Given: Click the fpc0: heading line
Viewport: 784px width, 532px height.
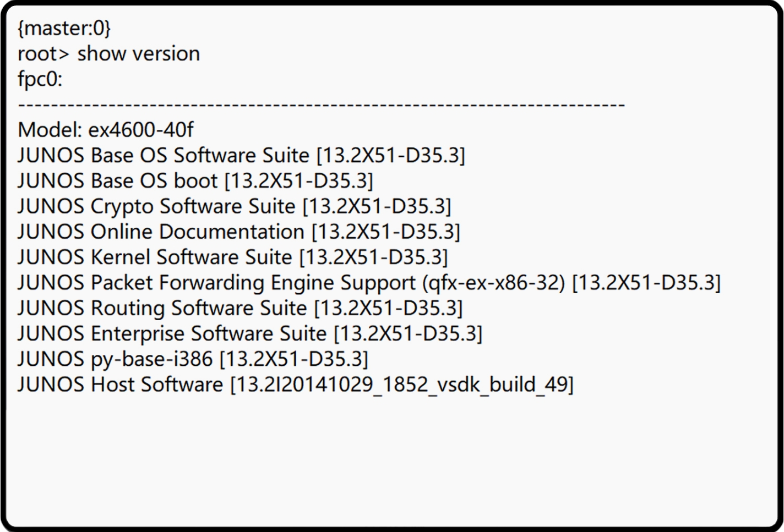Looking at the screenshot, I should pos(40,79).
